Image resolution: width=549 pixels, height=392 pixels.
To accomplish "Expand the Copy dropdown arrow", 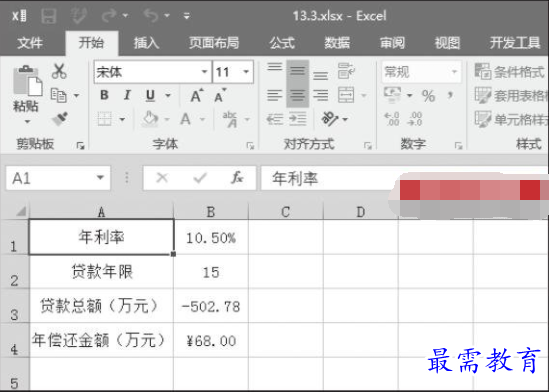I will click(76, 95).
